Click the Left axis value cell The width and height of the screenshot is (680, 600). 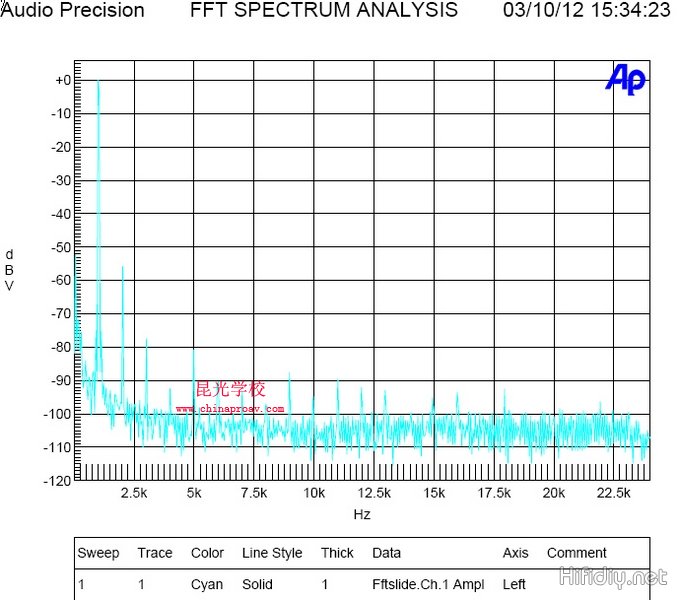click(514, 584)
